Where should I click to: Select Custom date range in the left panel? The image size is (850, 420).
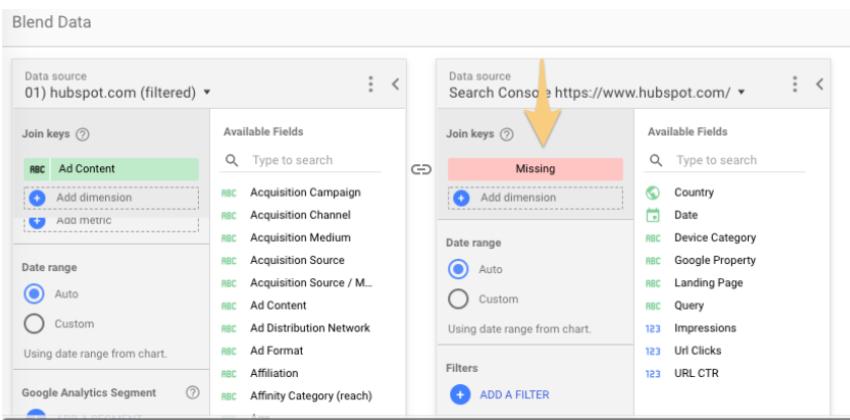click(35, 324)
